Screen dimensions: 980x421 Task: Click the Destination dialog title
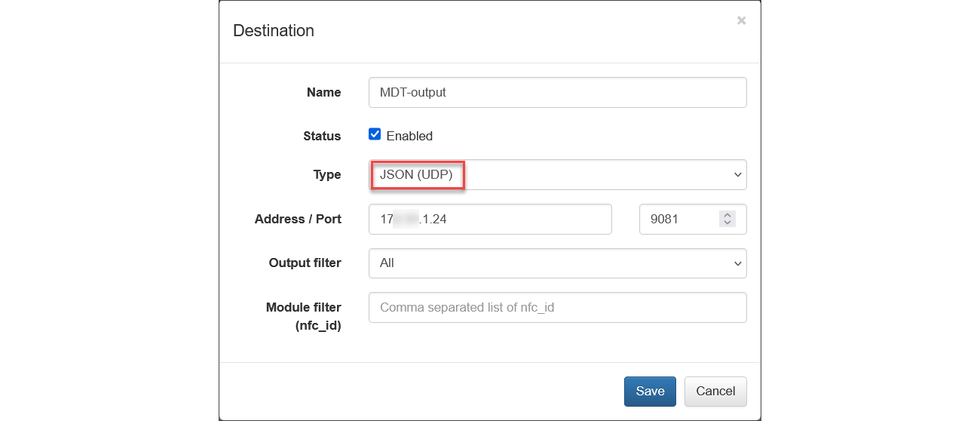pyautogui.click(x=274, y=31)
